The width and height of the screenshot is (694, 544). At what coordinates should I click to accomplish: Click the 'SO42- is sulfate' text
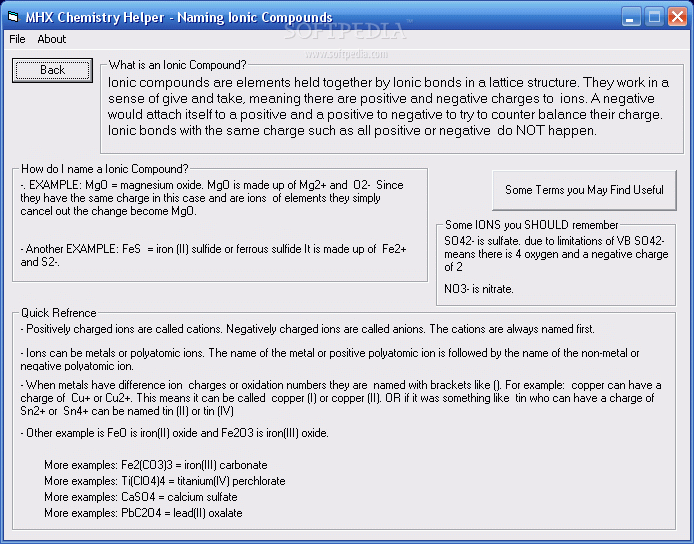coord(482,241)
